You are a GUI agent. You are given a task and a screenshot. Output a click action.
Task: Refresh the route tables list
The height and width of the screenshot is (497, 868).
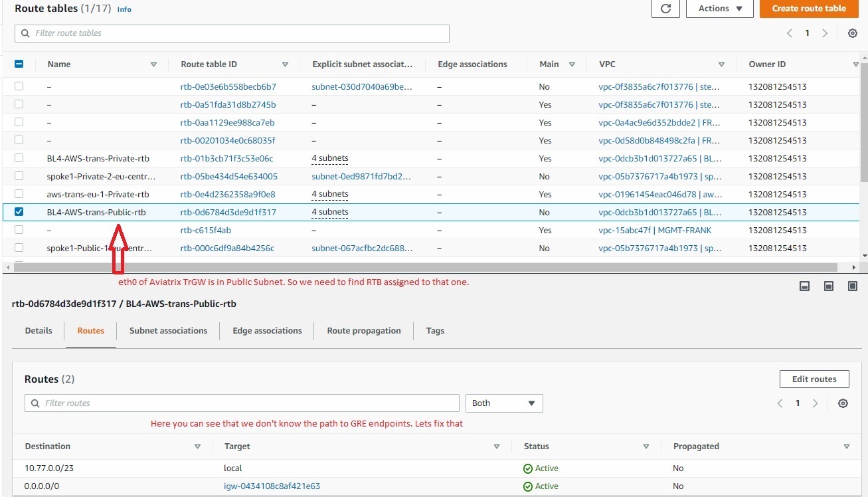click(x=665, y=9)
